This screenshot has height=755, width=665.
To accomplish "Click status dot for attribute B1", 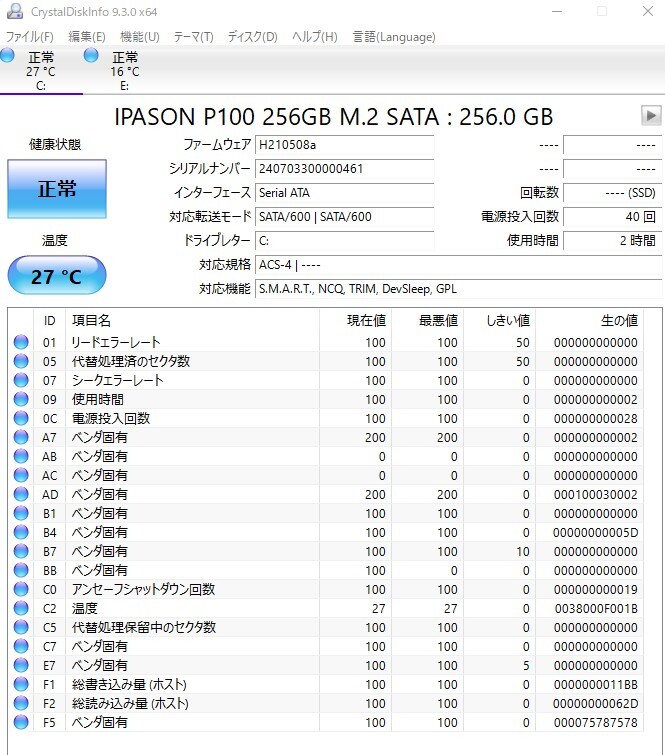I will [x=21, y=513].
